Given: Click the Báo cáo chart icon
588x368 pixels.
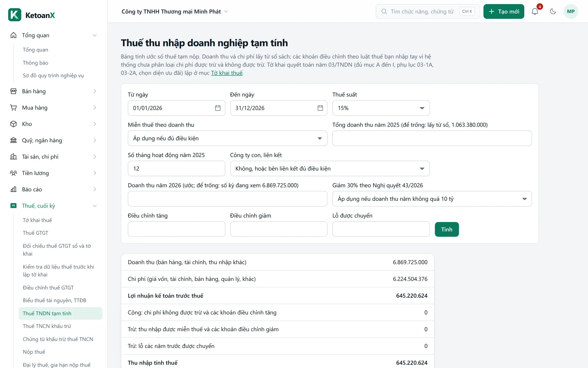Looking at the screenshot, I should click(13, 189).
